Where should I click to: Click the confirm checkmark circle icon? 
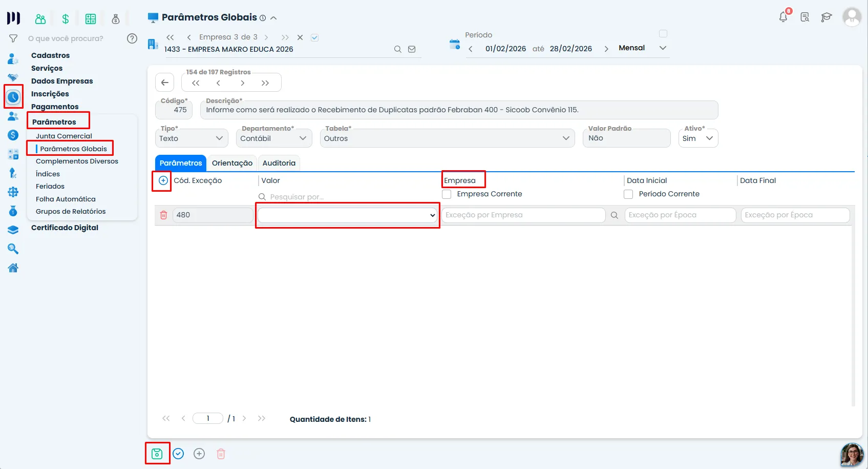(x=178, y=454)
